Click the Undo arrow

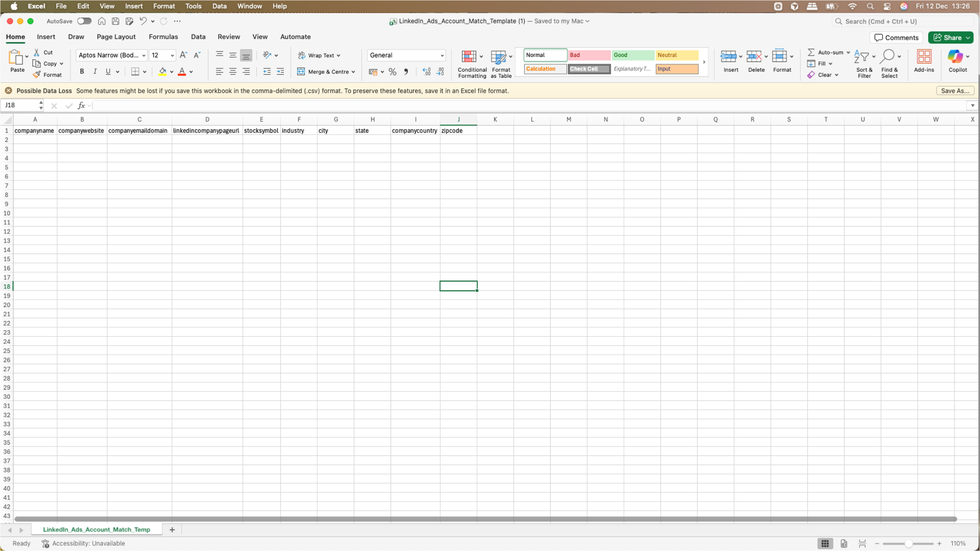143,21
